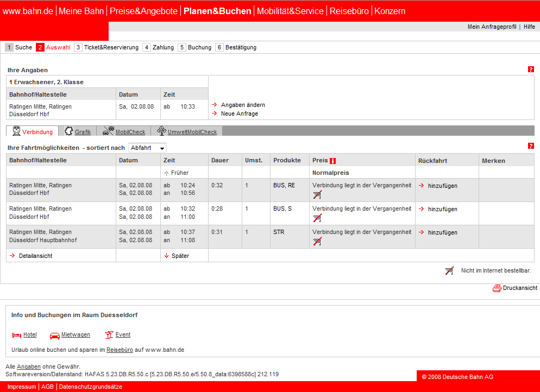540x392 pixels.
Task: Click the Mietwagen car icon
Action: click(x=54, y=335)
